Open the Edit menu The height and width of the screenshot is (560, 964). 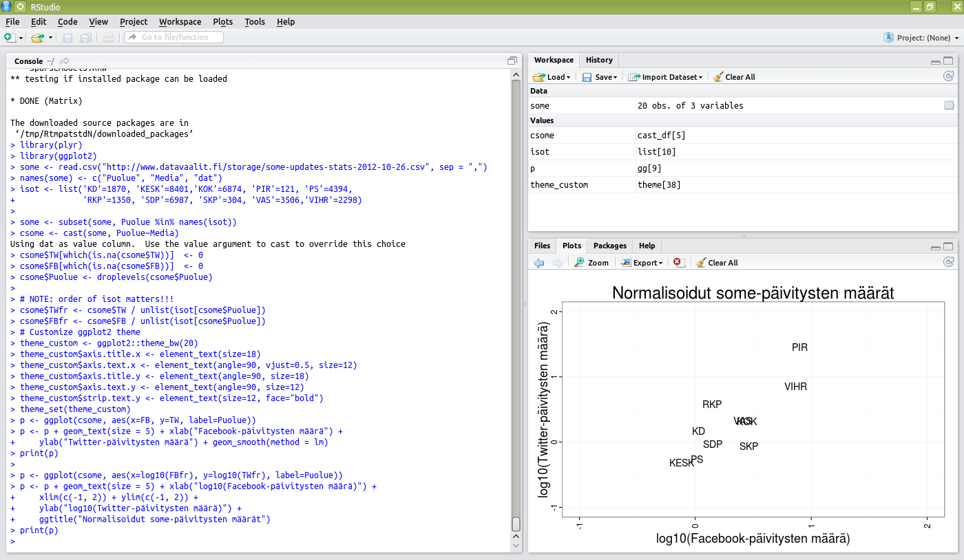point(39,21)
